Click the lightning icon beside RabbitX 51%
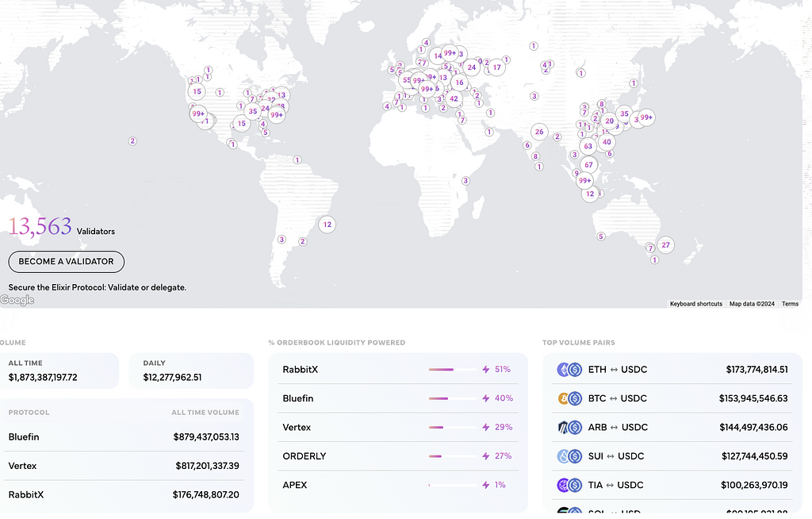Screen dimensions: 812x519 pos(486,370)
